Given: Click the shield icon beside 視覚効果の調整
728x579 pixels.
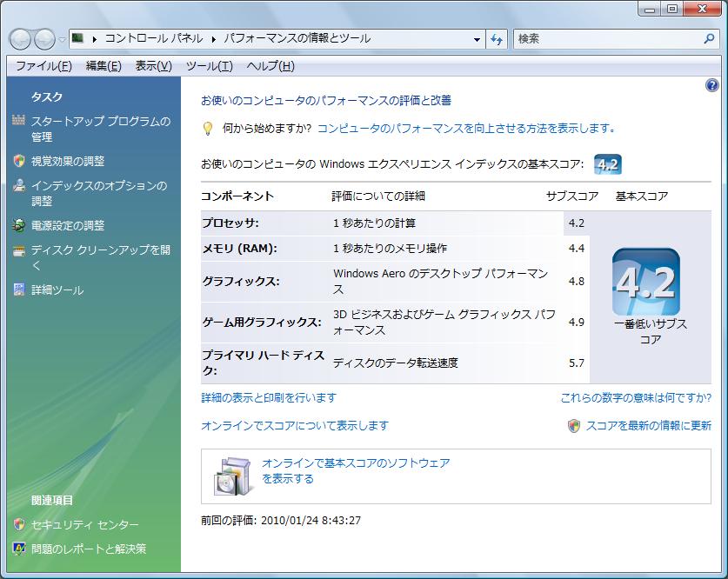Looking at the screenshot, I should [18, 161].
